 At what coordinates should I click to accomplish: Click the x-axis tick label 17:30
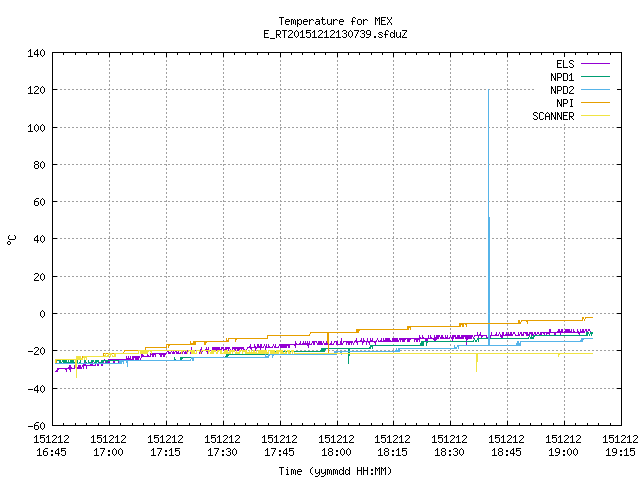coord(222,452)
